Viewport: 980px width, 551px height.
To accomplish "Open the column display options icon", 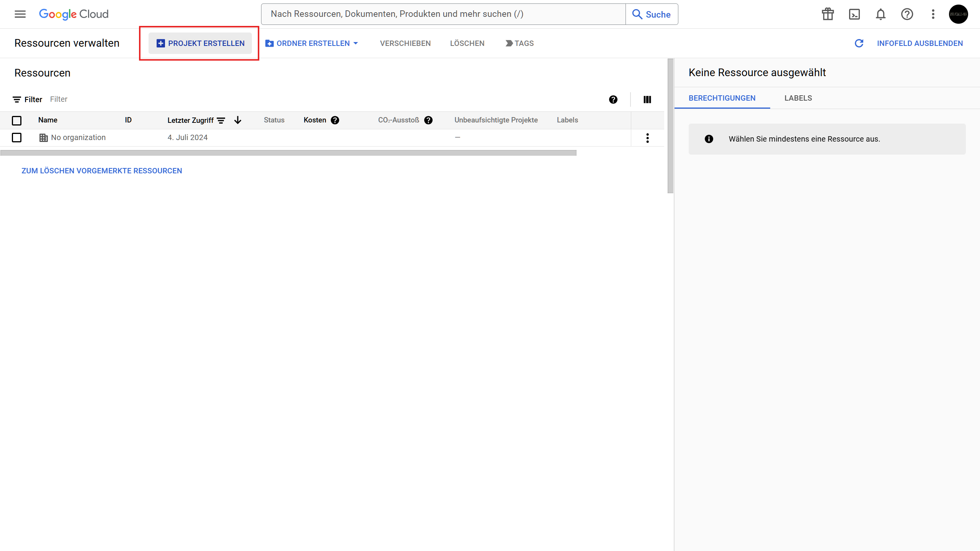I will tap(647, 99).
